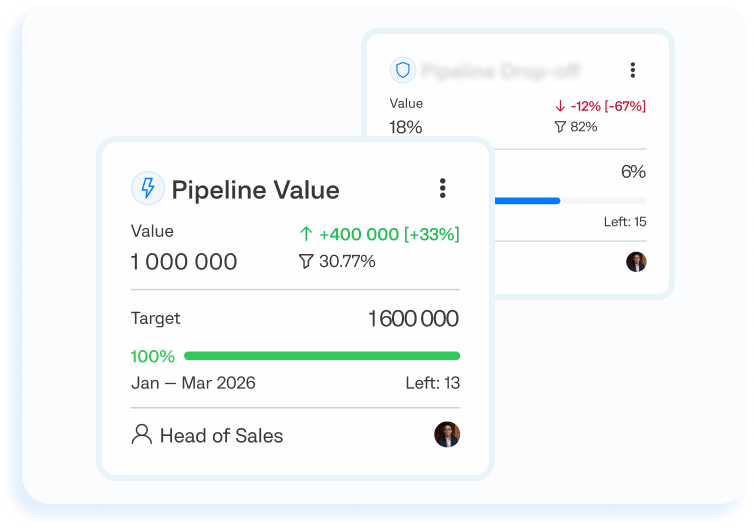754x528 pixels.
Task: Click the Left: 15 label
Action: (x=625, y=222)
